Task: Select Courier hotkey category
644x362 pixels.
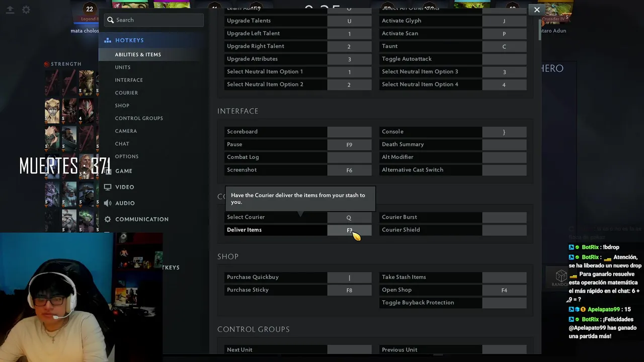Action: point(126,93)
